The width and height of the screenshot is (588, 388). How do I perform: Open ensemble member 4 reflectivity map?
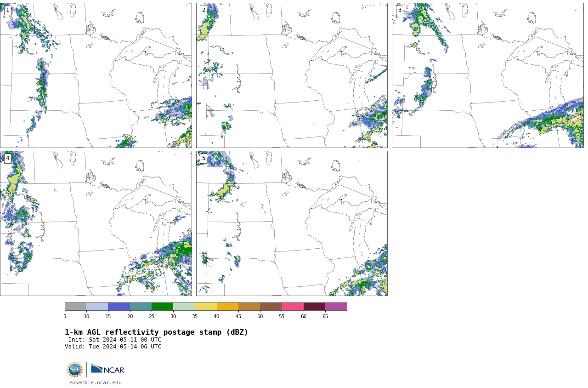click(96, 223)
